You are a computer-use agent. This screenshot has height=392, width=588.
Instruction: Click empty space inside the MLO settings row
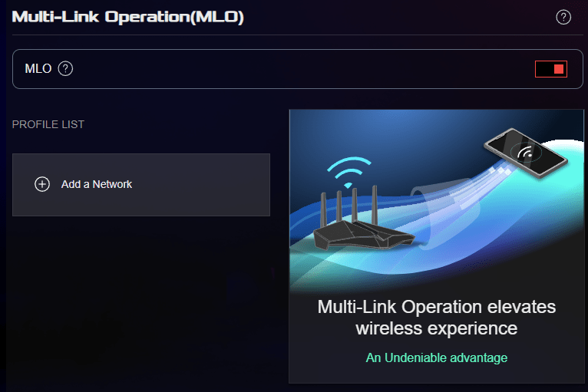(x=300, y=69)
